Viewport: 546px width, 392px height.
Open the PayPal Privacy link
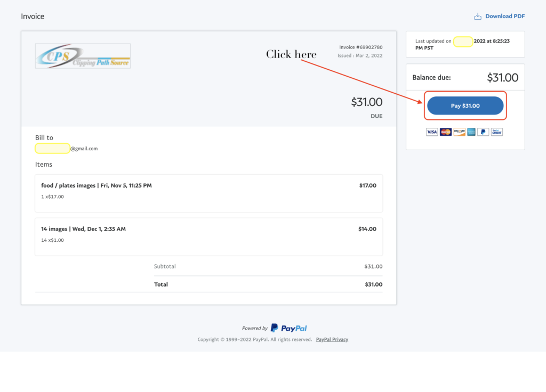(332, 339)
